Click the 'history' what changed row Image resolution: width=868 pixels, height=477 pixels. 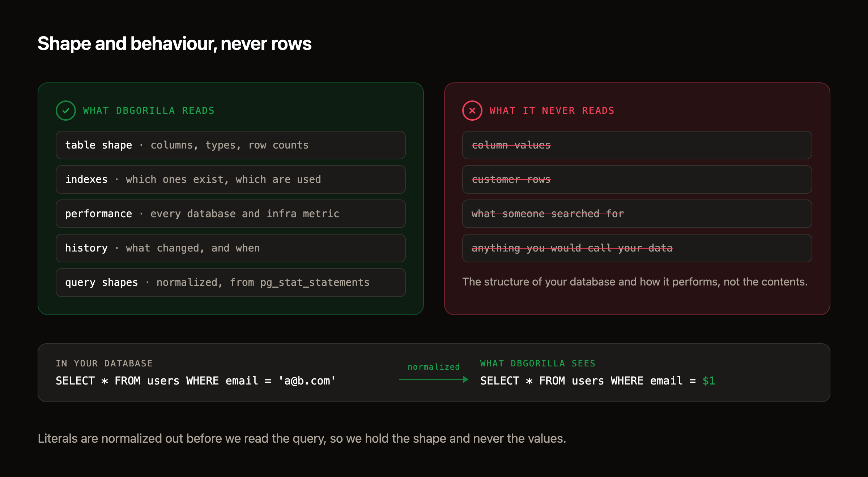(231, 248)
